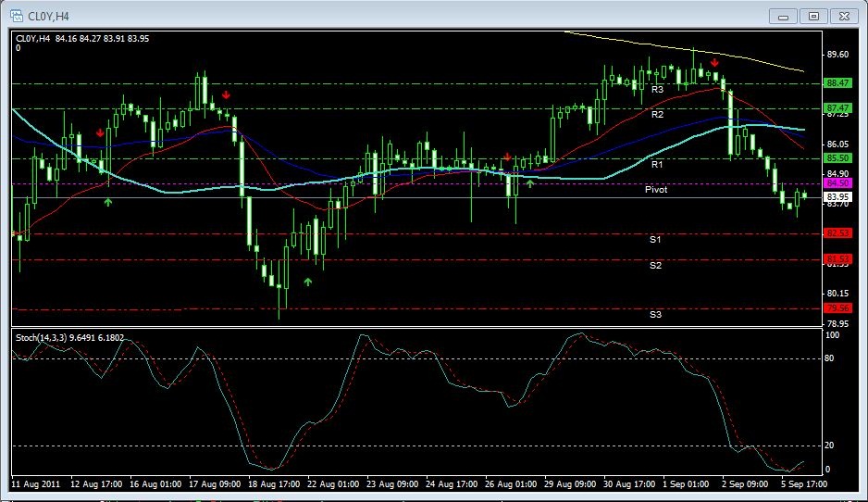Click the stochastic 80 level label
Image resolution: width=868 pixels, height=502 pixels.
[829, 358]
